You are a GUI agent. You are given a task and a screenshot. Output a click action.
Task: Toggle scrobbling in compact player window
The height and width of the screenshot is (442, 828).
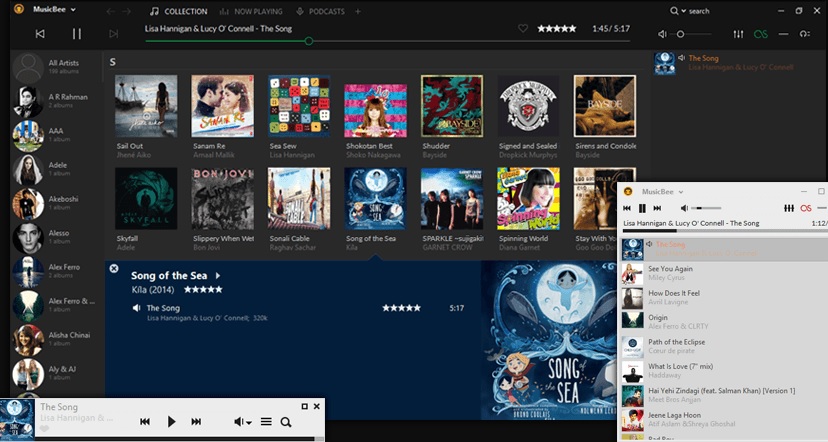click(806, 208)
